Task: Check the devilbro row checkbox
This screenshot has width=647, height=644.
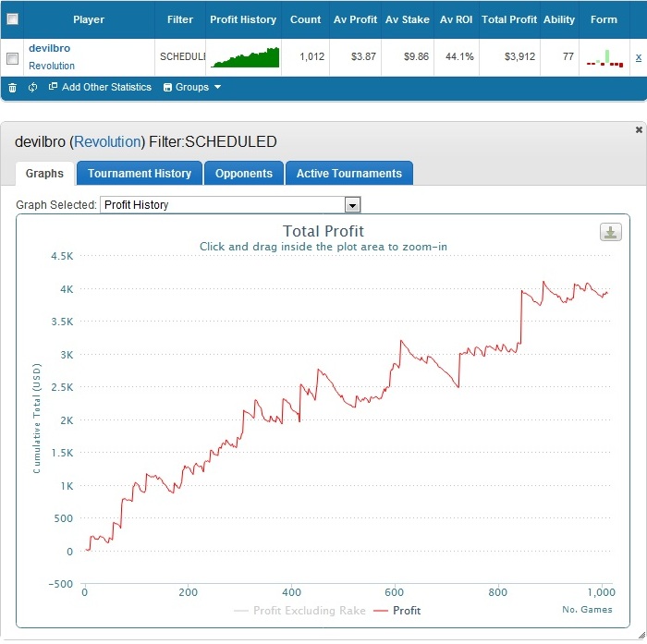Action: (x=12, y=58)
